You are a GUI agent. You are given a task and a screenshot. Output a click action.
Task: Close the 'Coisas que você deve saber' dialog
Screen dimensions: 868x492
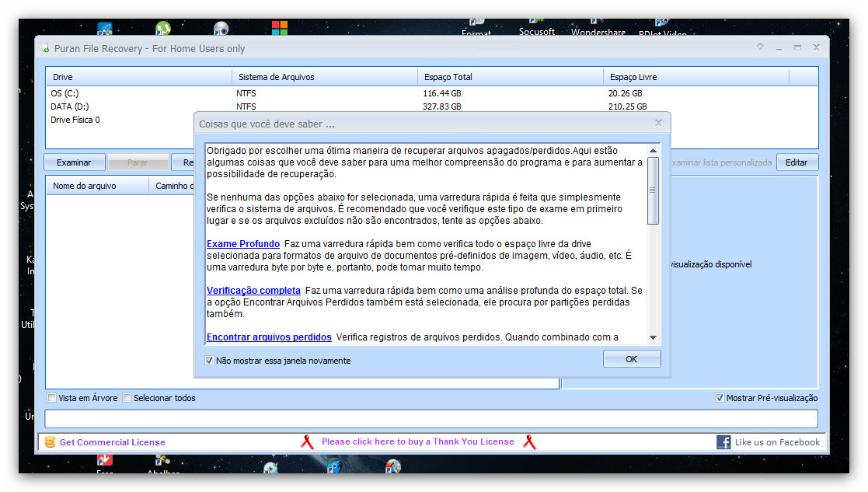pyautogui.click(x=658, y=123)
